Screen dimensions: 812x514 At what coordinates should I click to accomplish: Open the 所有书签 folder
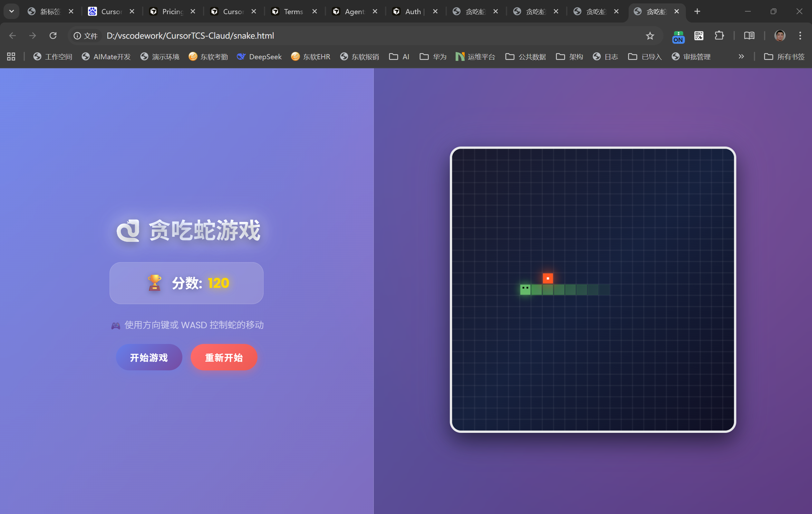point(784,57)
